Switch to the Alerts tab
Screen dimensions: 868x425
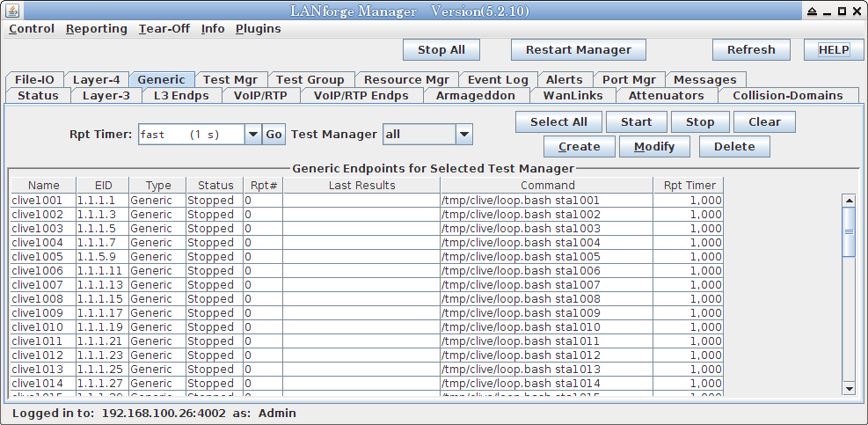click(x=564, y=80)
